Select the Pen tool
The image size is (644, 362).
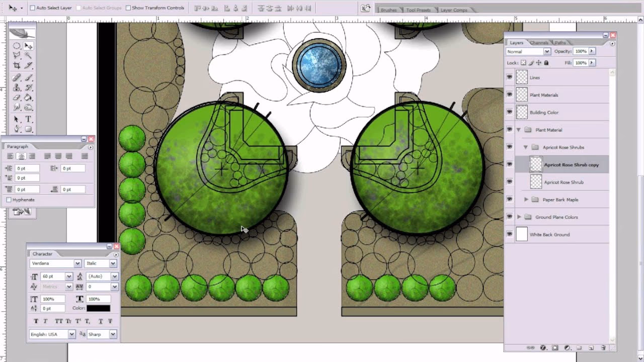click(17, 129)
